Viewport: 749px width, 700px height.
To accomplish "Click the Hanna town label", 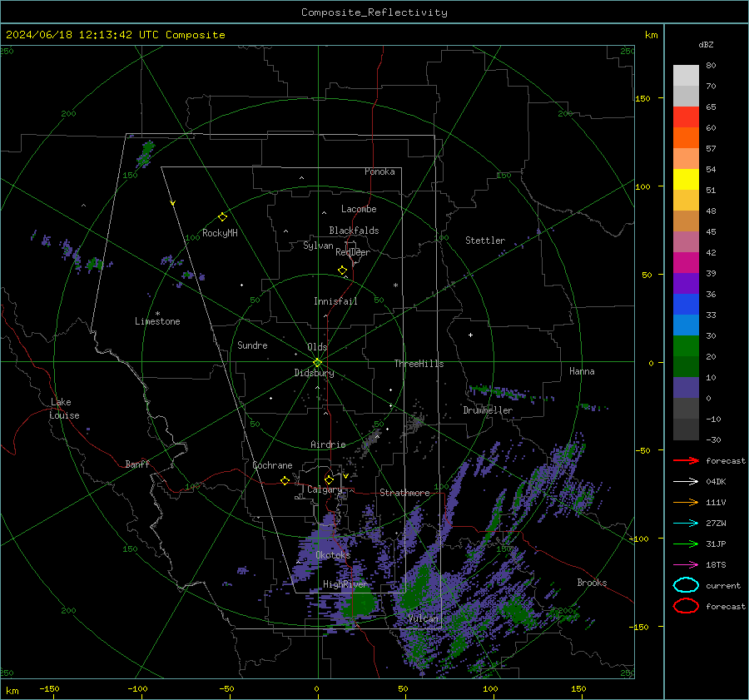I will tap(582, 371).
